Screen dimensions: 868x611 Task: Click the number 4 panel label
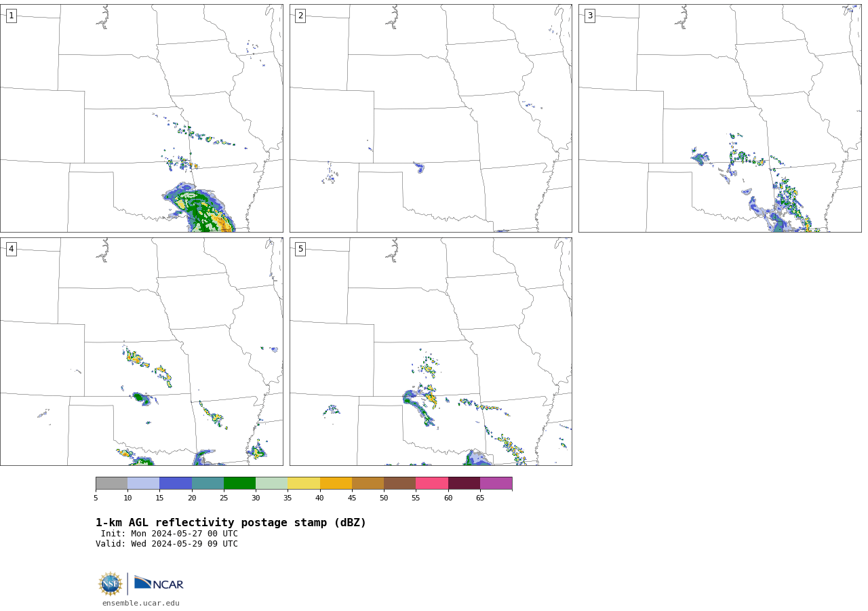pos(11,249)
